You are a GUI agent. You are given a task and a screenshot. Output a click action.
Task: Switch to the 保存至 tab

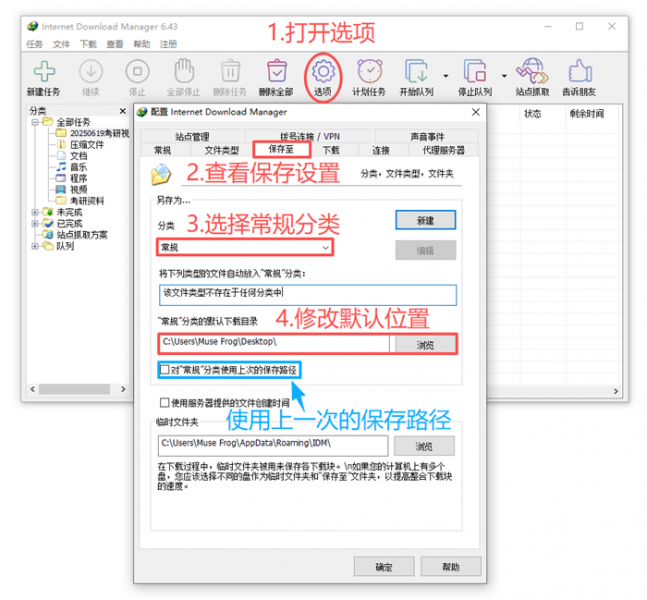(x=281, y=149)
